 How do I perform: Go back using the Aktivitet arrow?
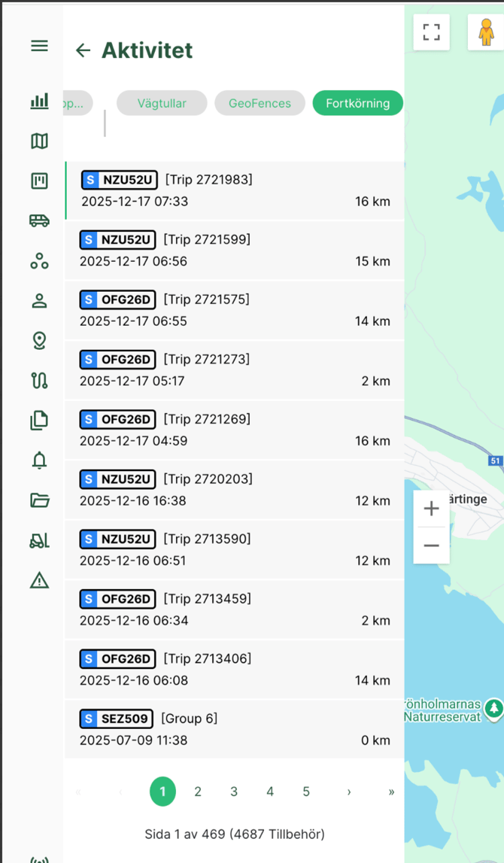tap(83, 50)
